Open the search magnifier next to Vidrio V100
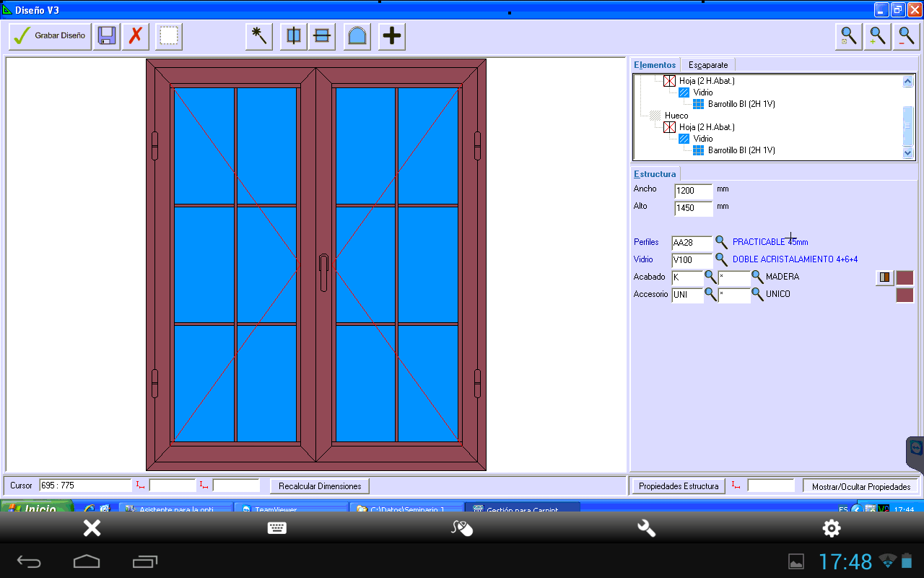The image size is (924, 578). tap(721, 259)
